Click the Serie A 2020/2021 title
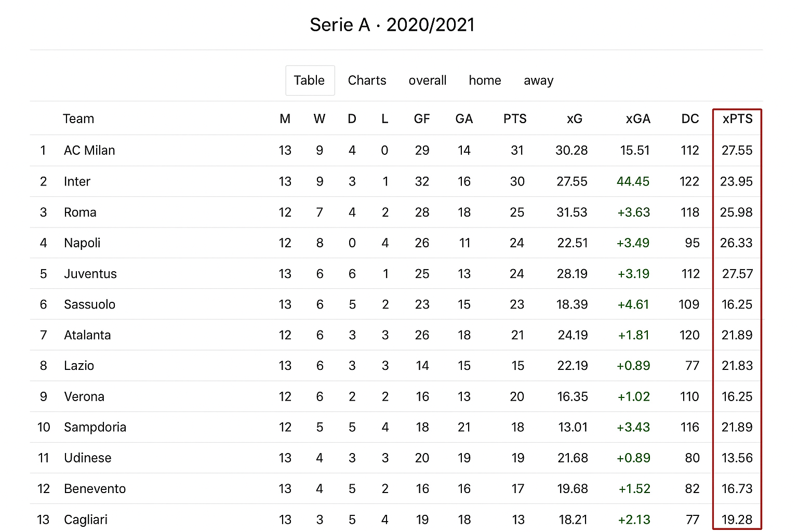Viewport: 798px width, 532px height. tap(392, 25)
